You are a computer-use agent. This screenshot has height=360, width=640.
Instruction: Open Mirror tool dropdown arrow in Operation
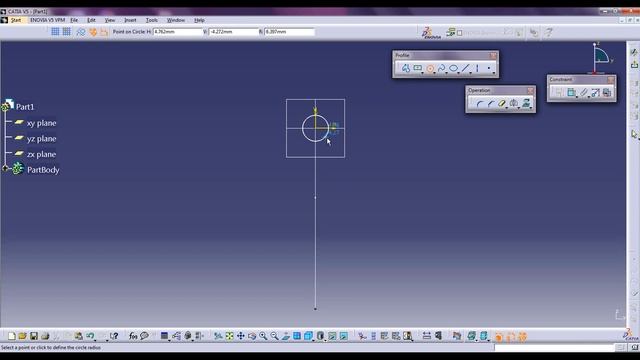[519, 108]
